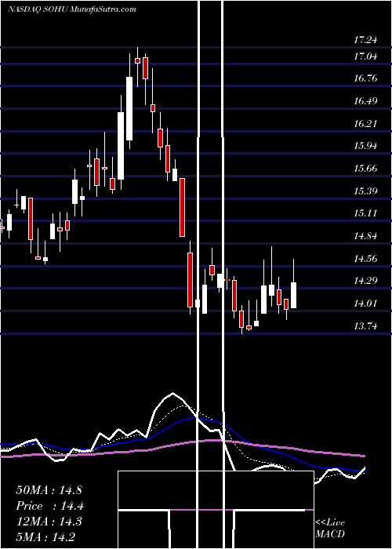Click the 14.84 price axis label
392x549 pixels.
(x=365, y=236)
